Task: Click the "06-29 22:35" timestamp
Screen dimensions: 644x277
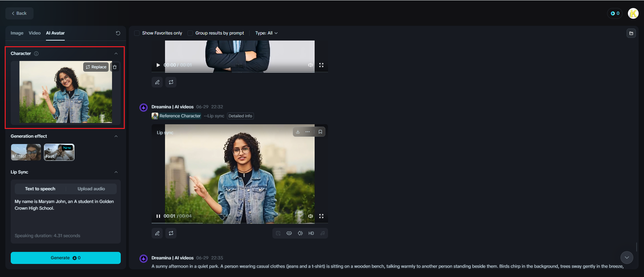Action: (210, 258)
